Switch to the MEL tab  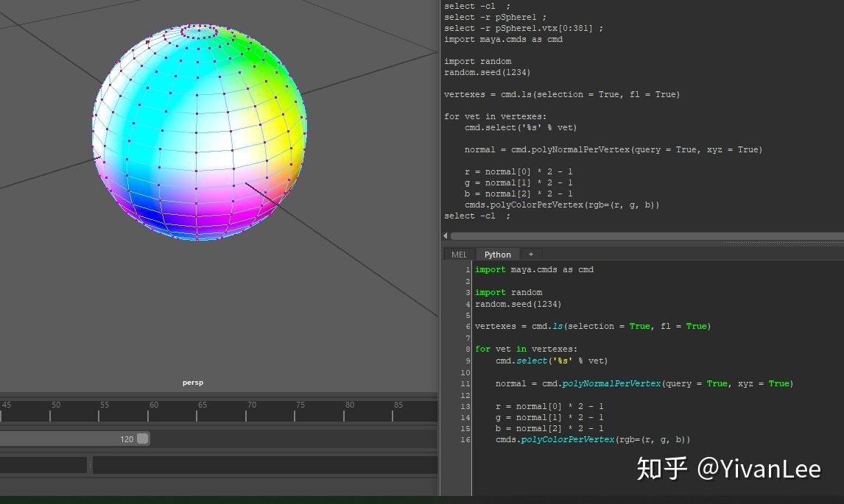tap(458, 254)
